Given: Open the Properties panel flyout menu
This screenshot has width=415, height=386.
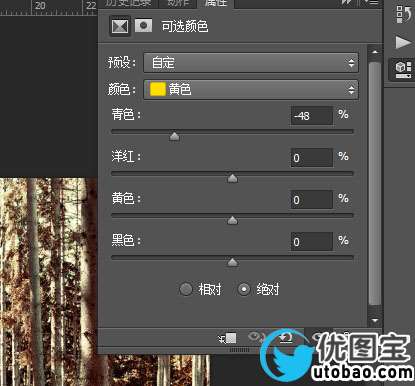Looking at the screenshot, I should 373,3.
